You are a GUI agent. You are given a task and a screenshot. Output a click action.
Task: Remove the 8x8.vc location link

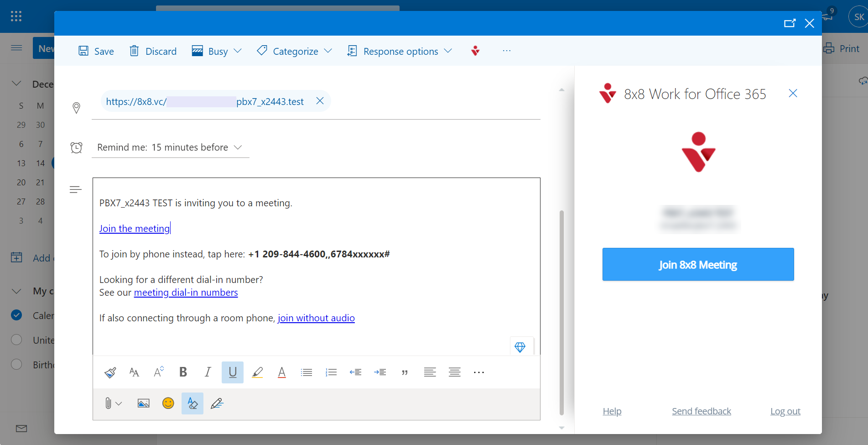pos(320,101)
